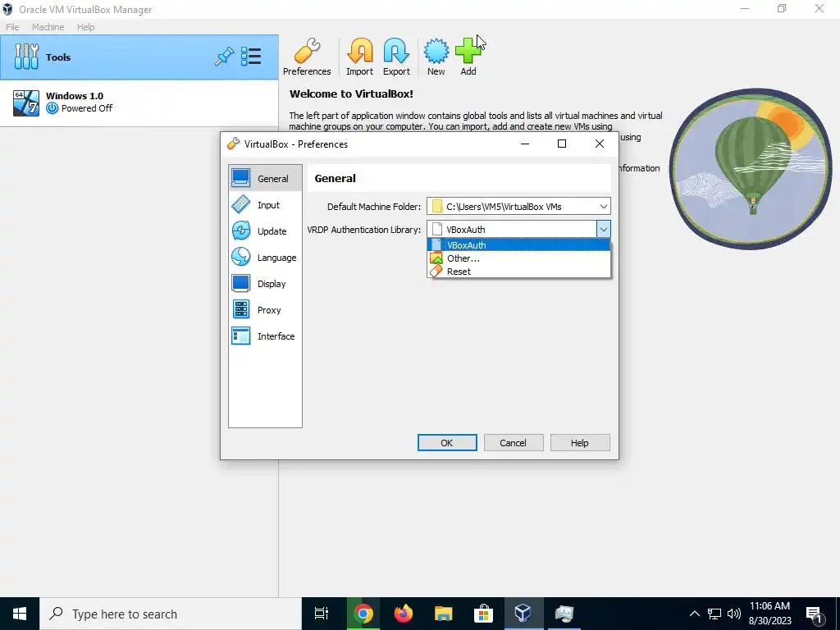Open the Help menu in menu bar

pos(85,27)
